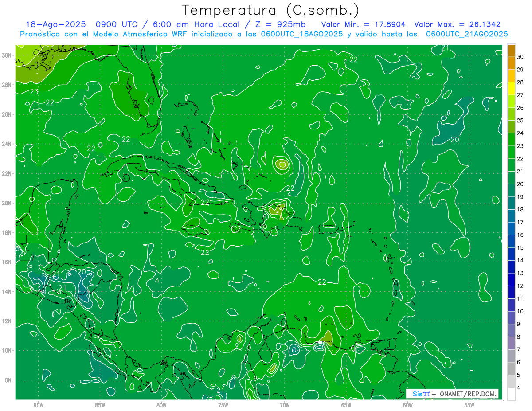Click the number 19 in the color legend
Screen dimensions: 532x411
point(520,197)
